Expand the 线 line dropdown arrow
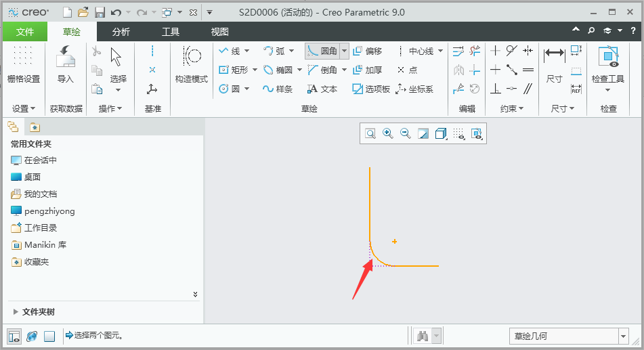 point(247,51)
